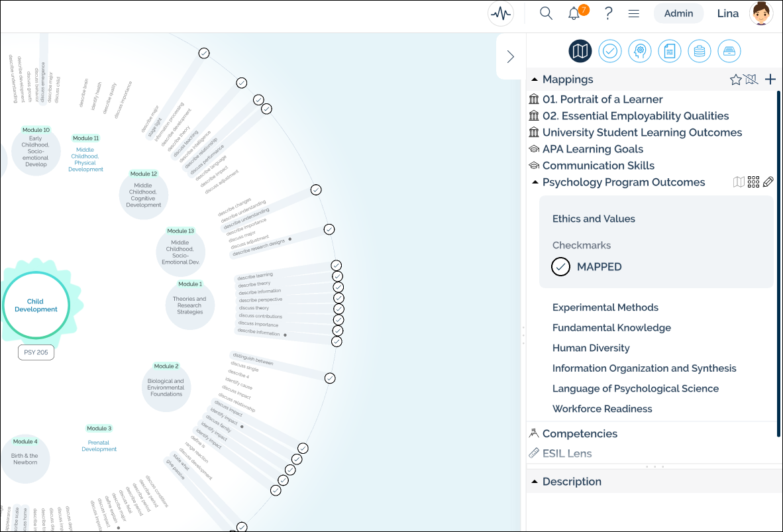783x532 pixels.
Task: Click Module 12 Middle Childhood Cognitive Development node
Action: [143, 194]
